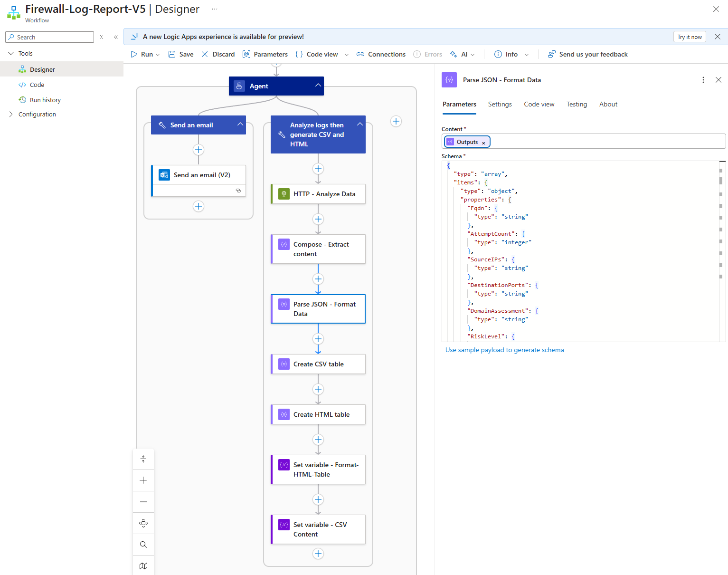Collapse the Agent node
Viewport: 728px width, 575px height.
click(318, 86)
